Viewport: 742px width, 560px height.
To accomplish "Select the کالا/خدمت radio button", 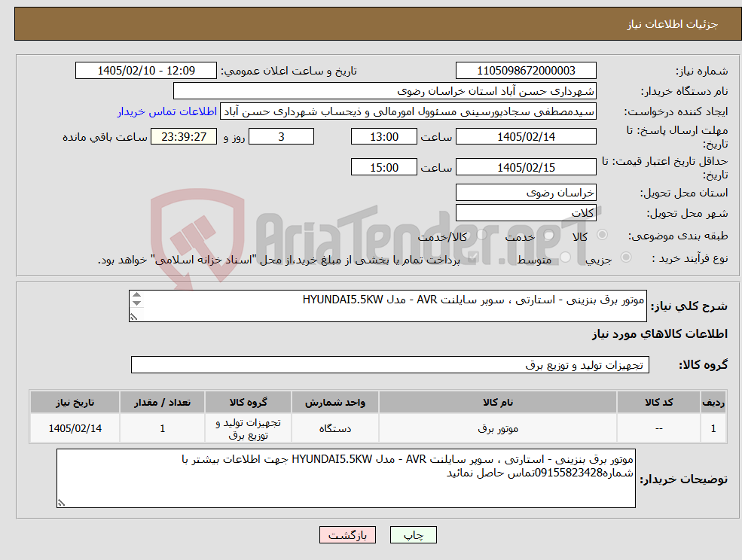I will 481,235.
